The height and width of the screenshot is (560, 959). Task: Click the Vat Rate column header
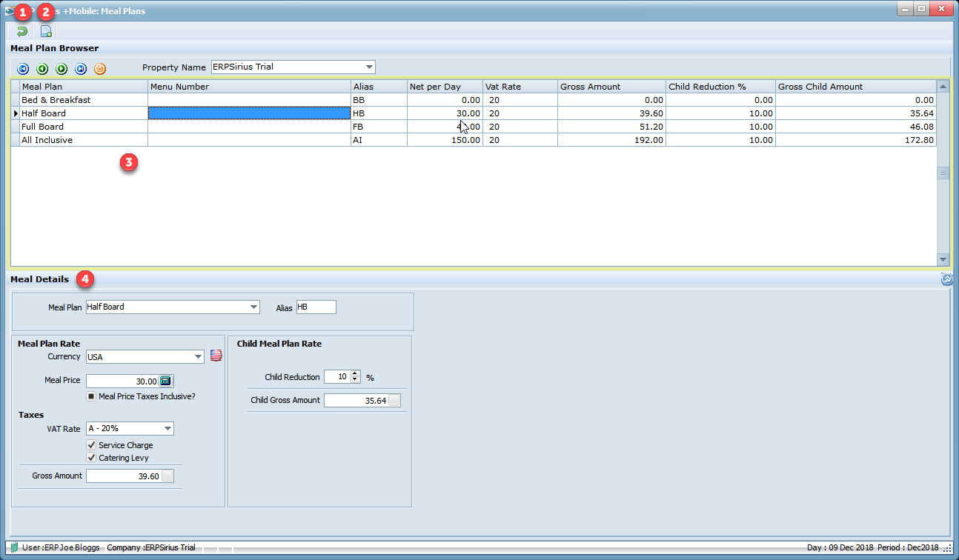pos(520,87)
